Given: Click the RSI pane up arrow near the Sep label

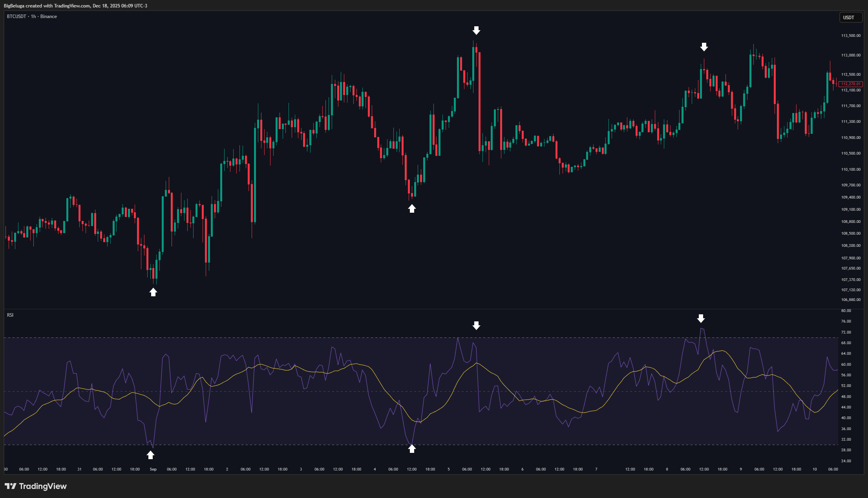Looking at the screenshot, I should [x=150, y=455].
